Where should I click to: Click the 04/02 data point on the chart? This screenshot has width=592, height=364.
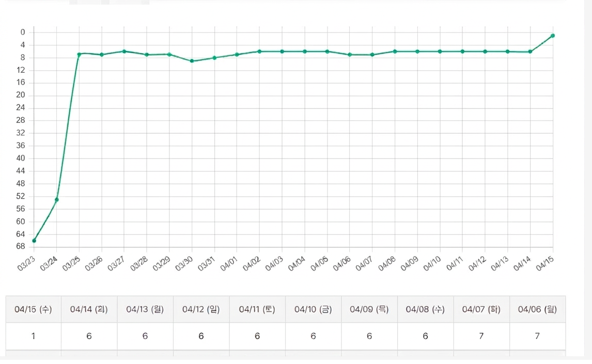(x=259, y=52)
